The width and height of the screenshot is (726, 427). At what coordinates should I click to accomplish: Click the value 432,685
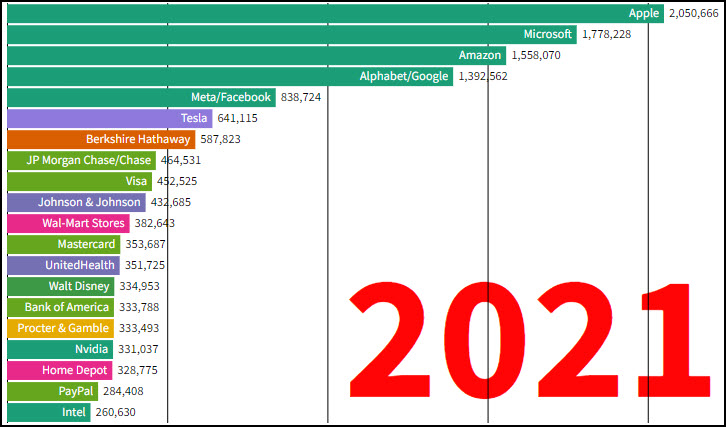[171, 202]
